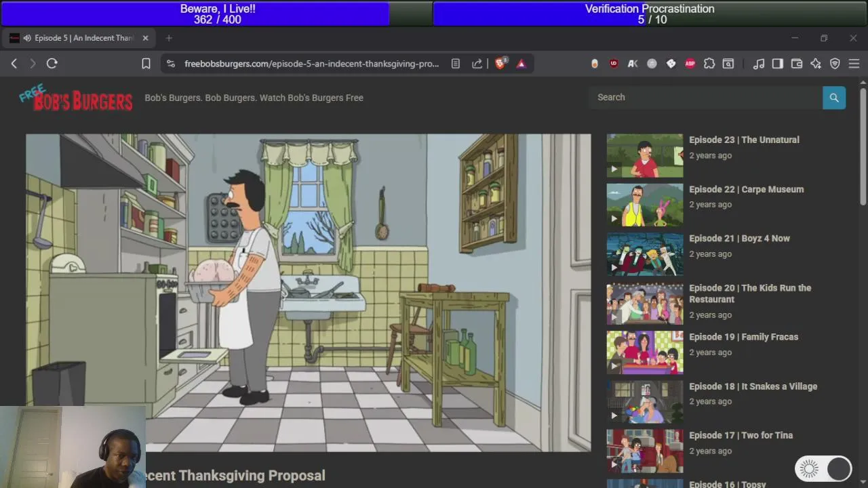Open the browser hamburger menu
This screenshot has height=488, width=868.
[854, 63]
